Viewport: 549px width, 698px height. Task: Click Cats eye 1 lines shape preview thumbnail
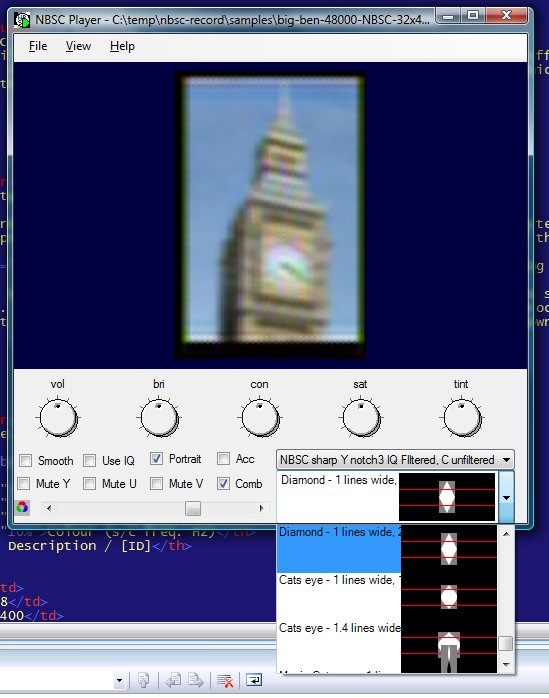[x=449, y=597]
